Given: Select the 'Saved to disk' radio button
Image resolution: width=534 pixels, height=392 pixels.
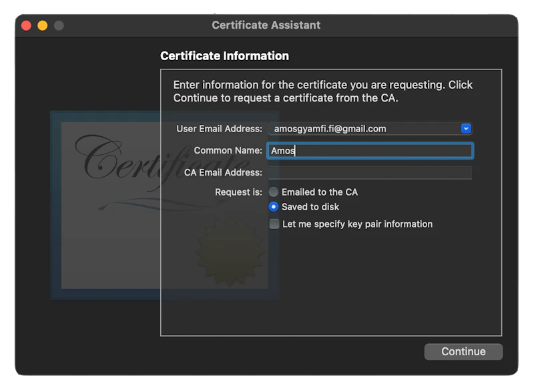Looking at the screenshot, I should (x=274, y=207).
